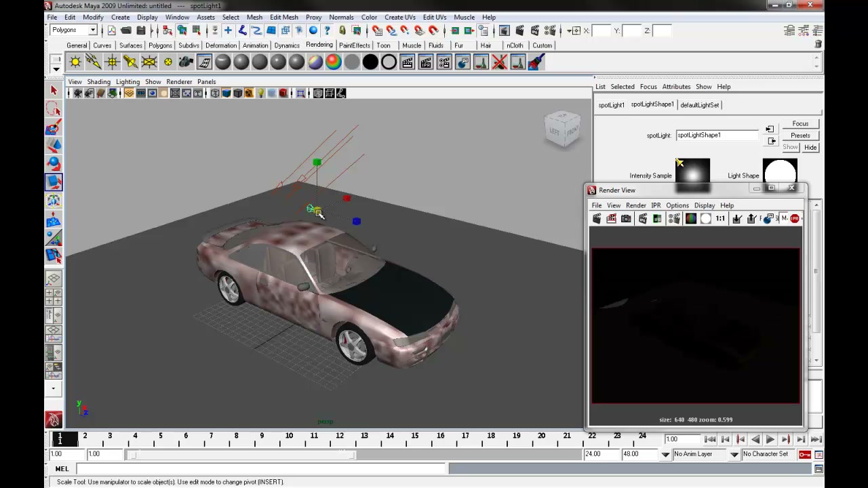Click Display Alpha Channel icon in Render View
The width and height of the screenshot is (868, 488).
[705, 218]
